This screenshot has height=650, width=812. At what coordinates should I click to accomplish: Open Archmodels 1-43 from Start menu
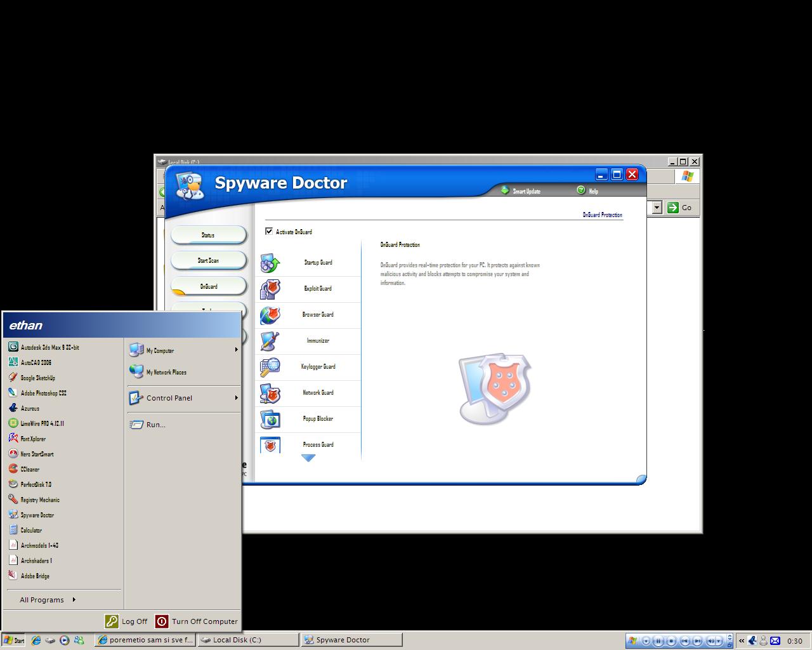[63, 545]
